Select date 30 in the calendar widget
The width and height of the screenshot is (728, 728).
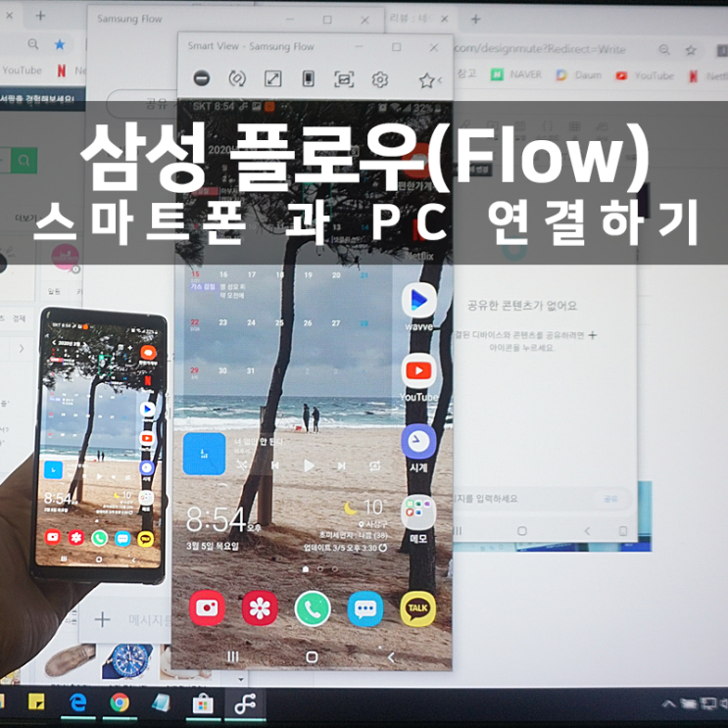point(222,370)
